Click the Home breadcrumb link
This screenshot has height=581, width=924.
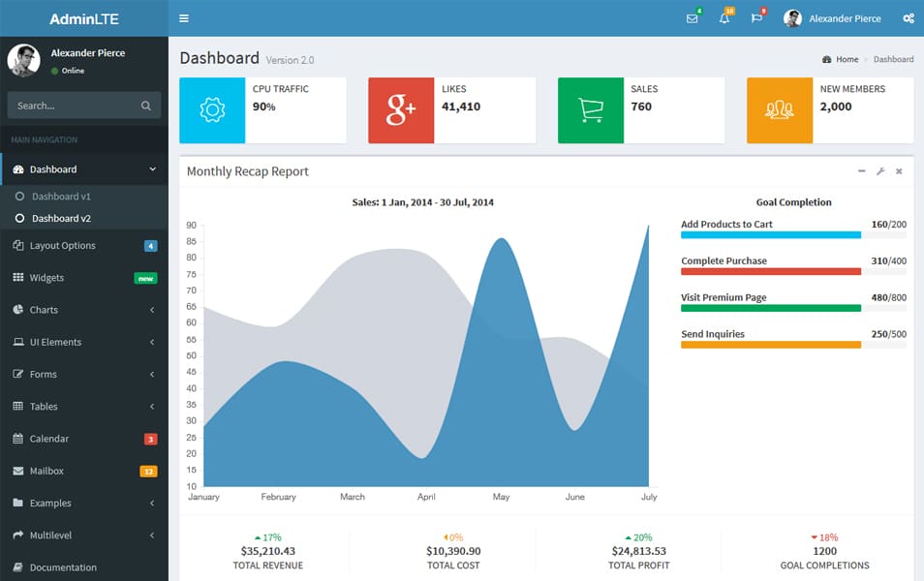coord(841,58)
